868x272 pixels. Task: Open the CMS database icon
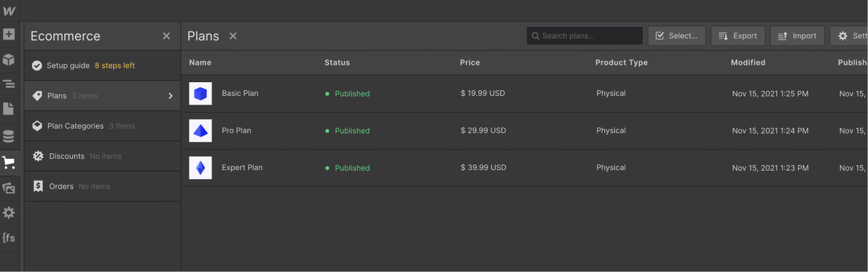(9, 136)
